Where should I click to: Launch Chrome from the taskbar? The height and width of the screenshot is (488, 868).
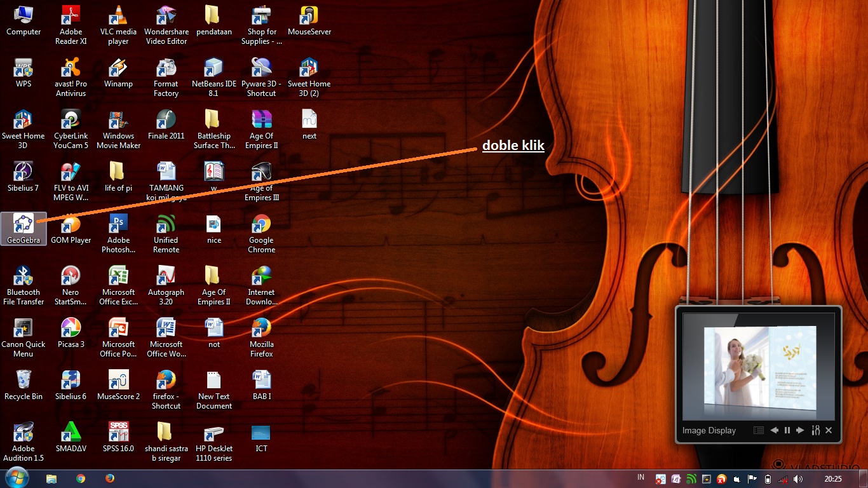[81, 478]
